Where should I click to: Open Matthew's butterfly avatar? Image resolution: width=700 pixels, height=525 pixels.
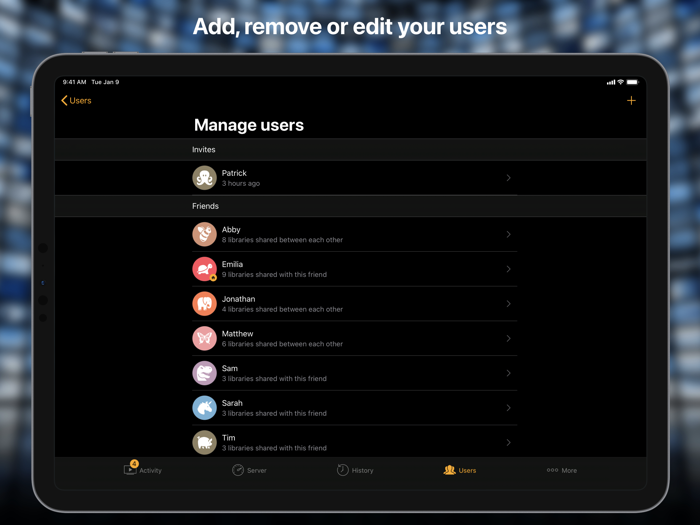pyautogui.click(x=204, y=338)
